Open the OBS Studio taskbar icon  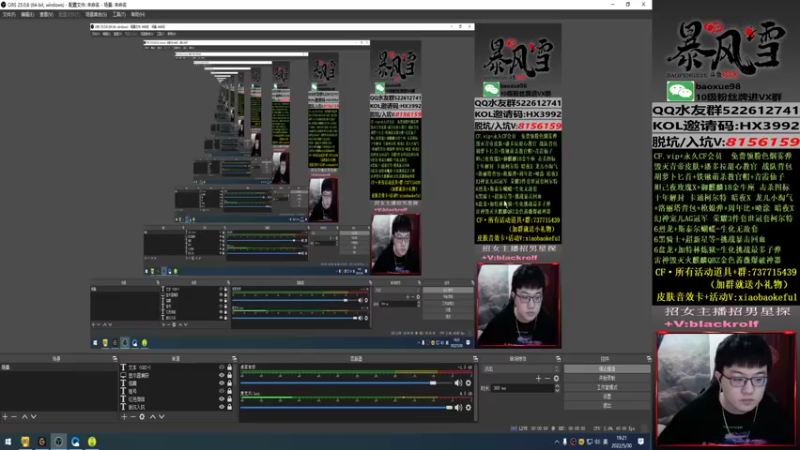(x=58, y=441)
